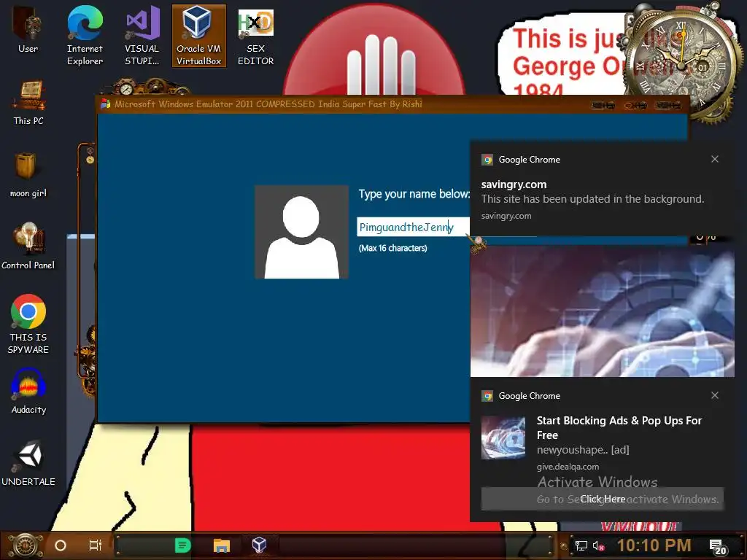Click the 10:10 PM taskbar clock
The width and height of the screenshot is (747, 560).
(x=654, y=545)
